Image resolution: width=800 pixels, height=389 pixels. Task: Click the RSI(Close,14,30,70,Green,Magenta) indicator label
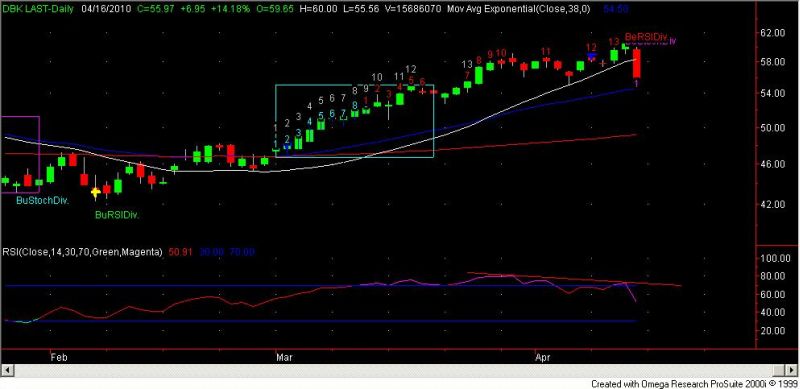[82, 252]
